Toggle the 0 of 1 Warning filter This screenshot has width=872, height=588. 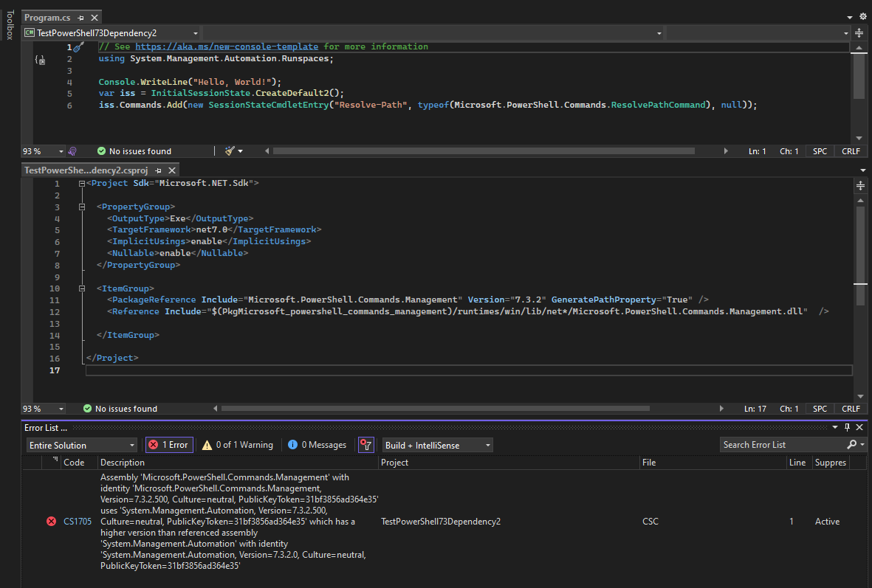click(238, 445)
